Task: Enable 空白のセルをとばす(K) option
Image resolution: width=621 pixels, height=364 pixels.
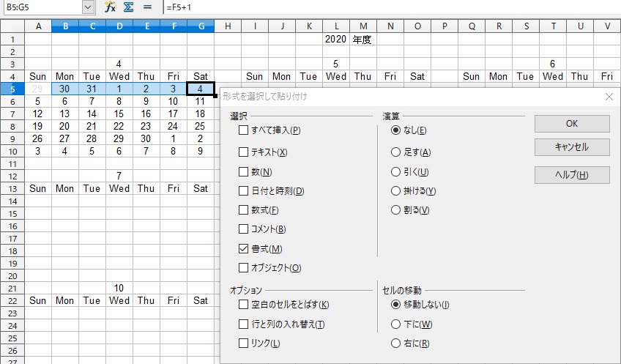Action: tap(243, 304)
